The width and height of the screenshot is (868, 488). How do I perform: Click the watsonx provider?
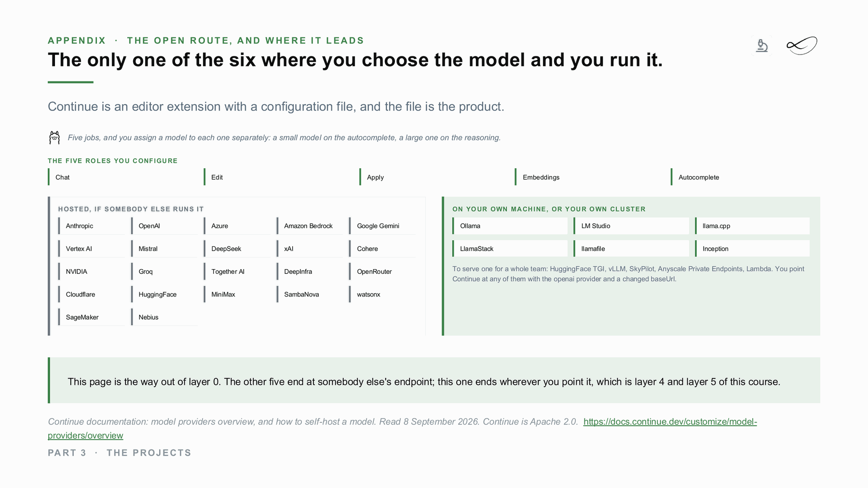(383, 294)
